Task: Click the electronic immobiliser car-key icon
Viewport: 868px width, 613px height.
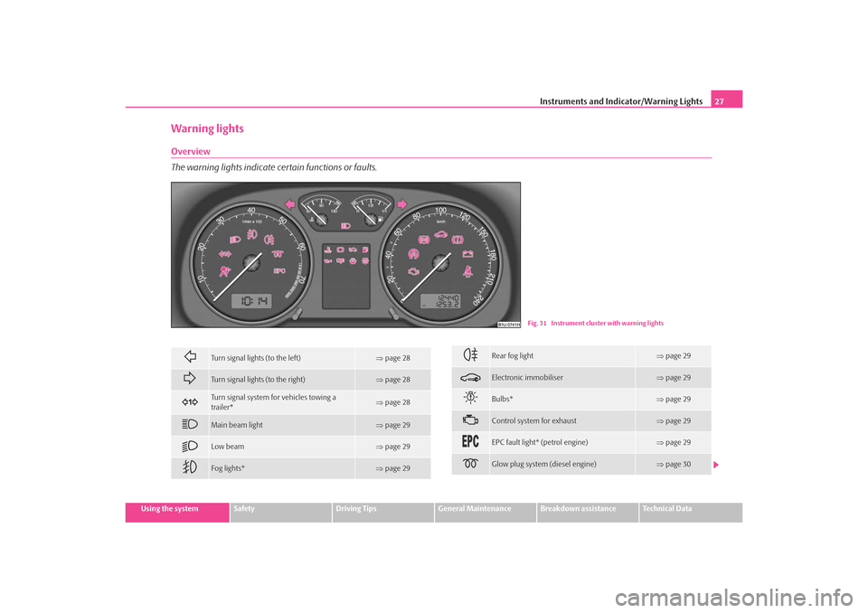Action: [x=470, y=378]
